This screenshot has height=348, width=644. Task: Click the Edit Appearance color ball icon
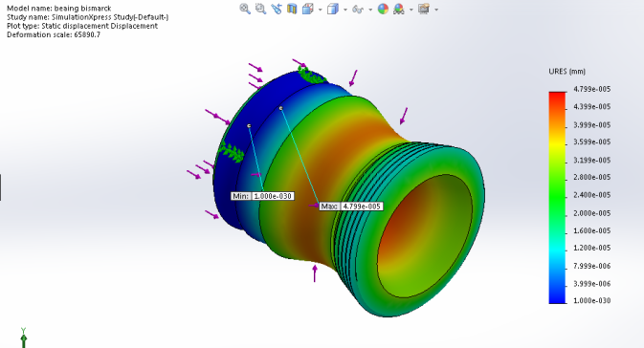click(383, 9)
